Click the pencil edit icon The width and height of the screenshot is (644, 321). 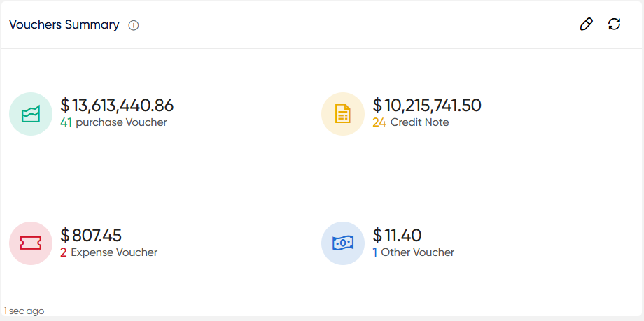tap(586, 24)
